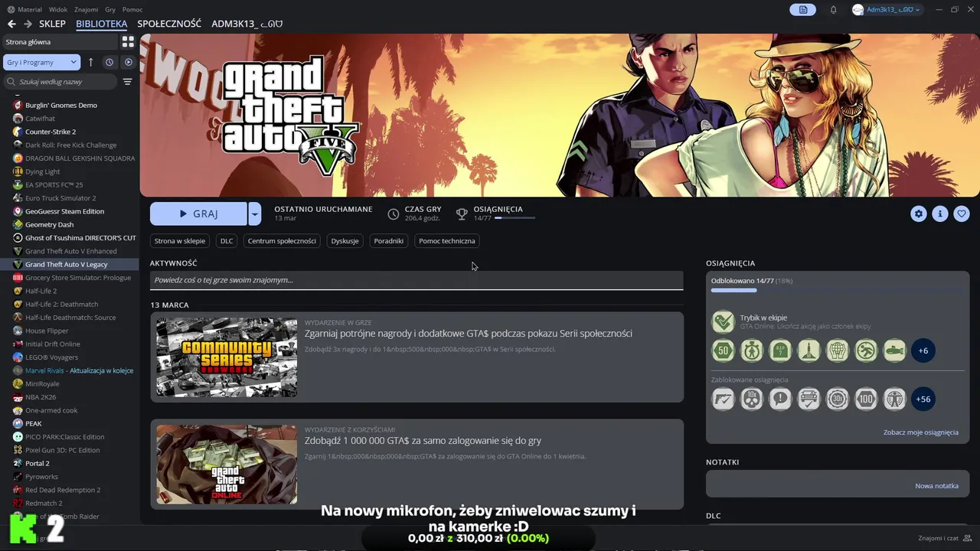This screenshot has width=980, height=551.
Task: Click the globe-in-hands achievement badge
Action: (x=838, y=350)
